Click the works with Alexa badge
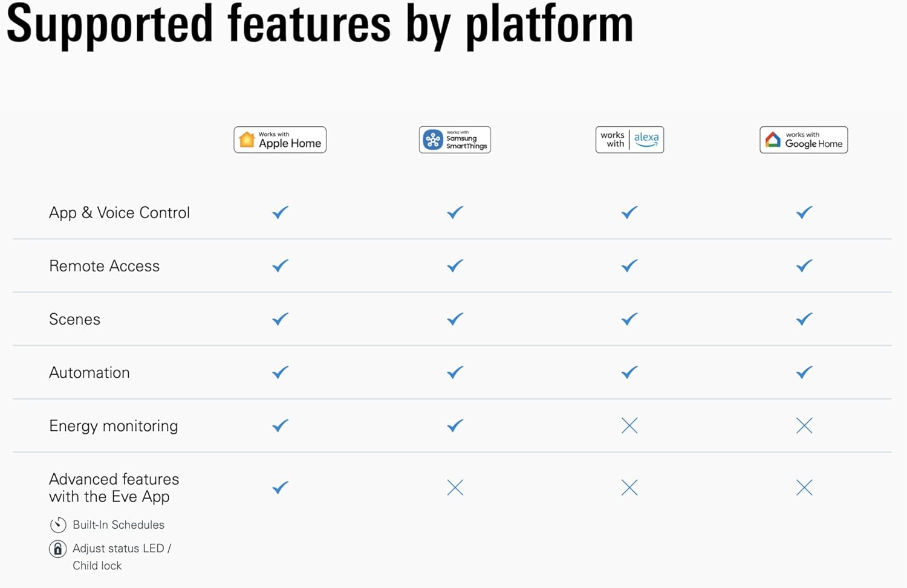This screenshot has width=907, height=588. (629, 140)
